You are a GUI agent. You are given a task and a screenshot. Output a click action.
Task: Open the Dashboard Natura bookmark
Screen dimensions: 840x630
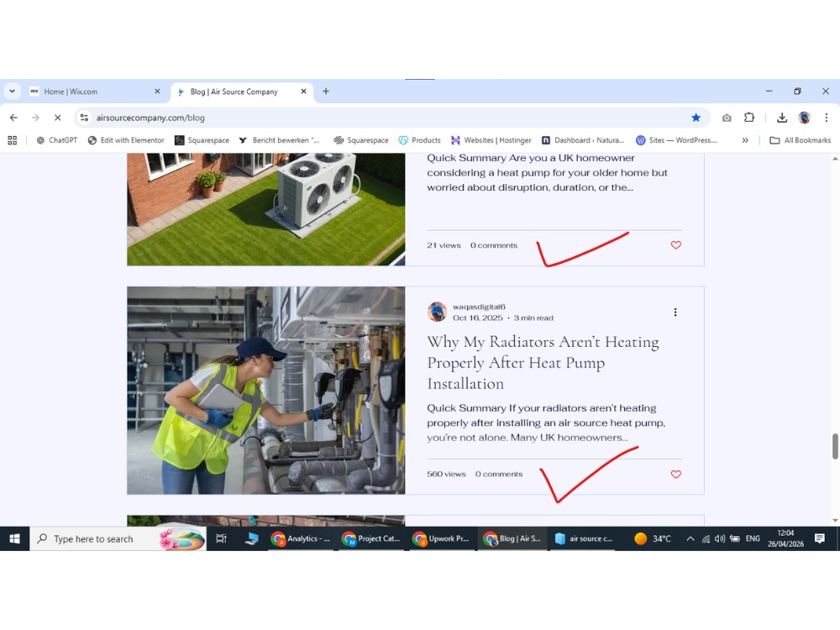click(583, 139)
